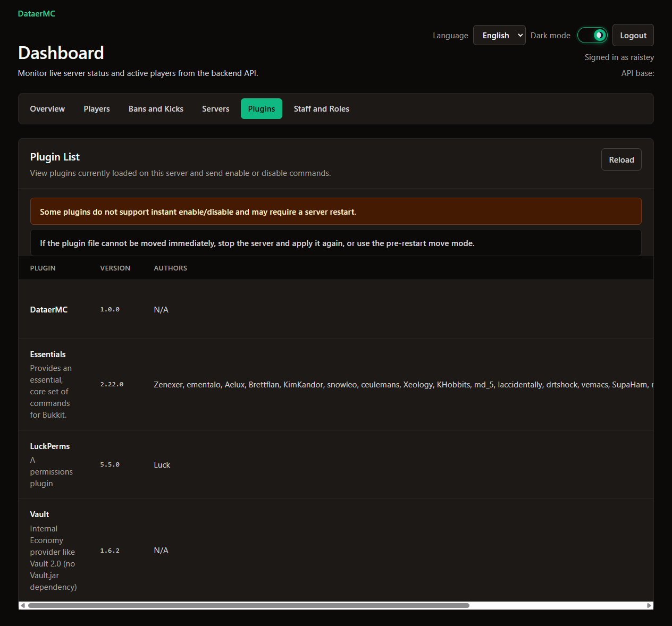Select the DataerMC plugin name

click(49, 310)
